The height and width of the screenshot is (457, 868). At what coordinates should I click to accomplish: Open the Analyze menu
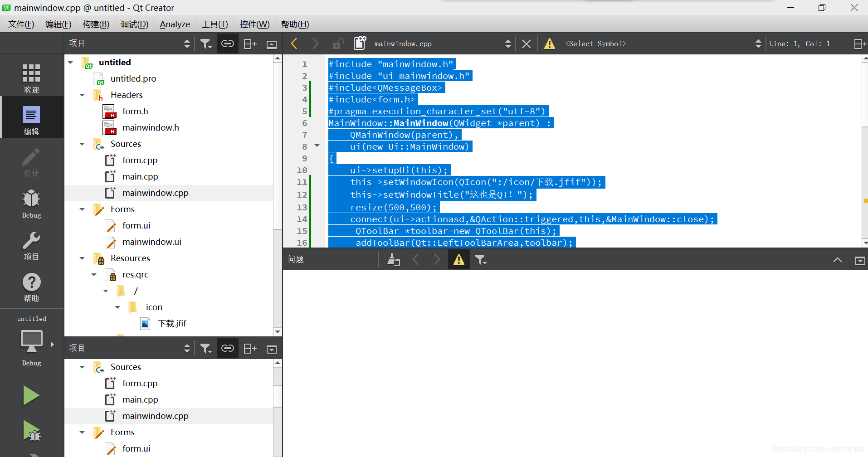coord(175,24)
